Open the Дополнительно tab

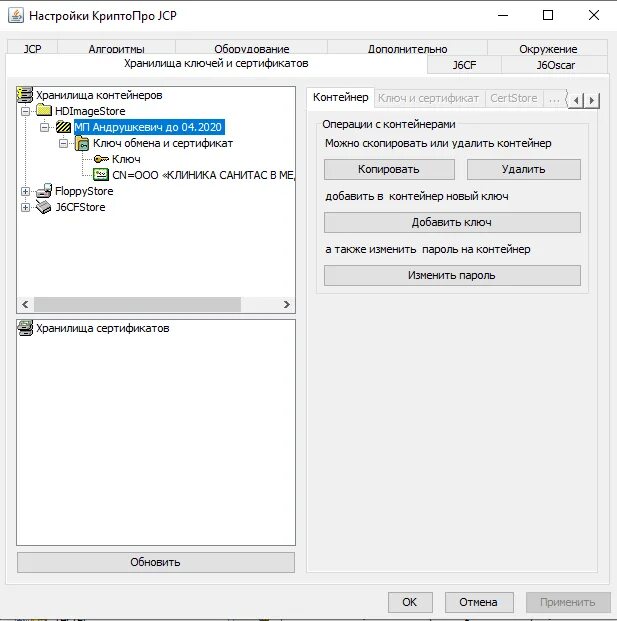click(x=408, y=48)
